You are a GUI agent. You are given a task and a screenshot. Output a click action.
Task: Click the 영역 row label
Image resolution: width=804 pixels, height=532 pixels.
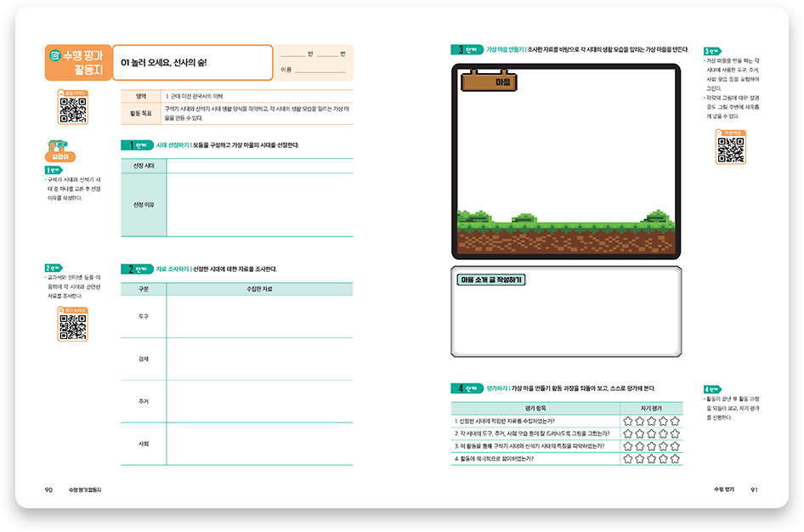[141, 96]
